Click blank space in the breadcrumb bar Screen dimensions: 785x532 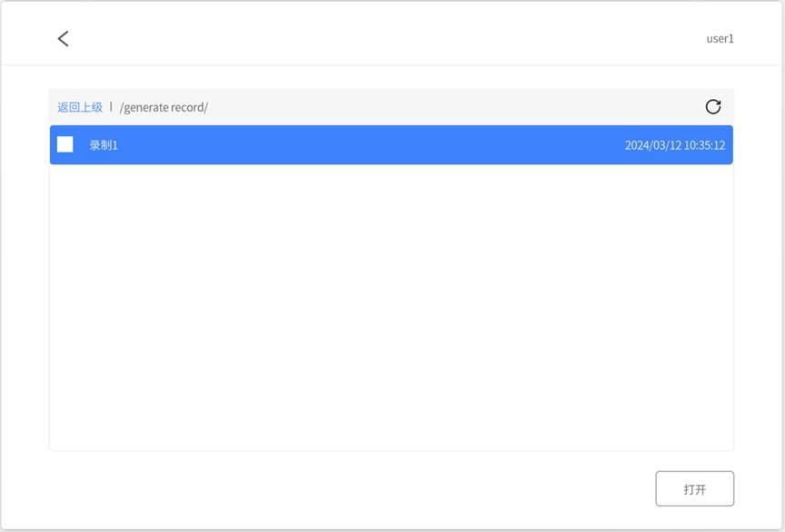pos(454,107)
